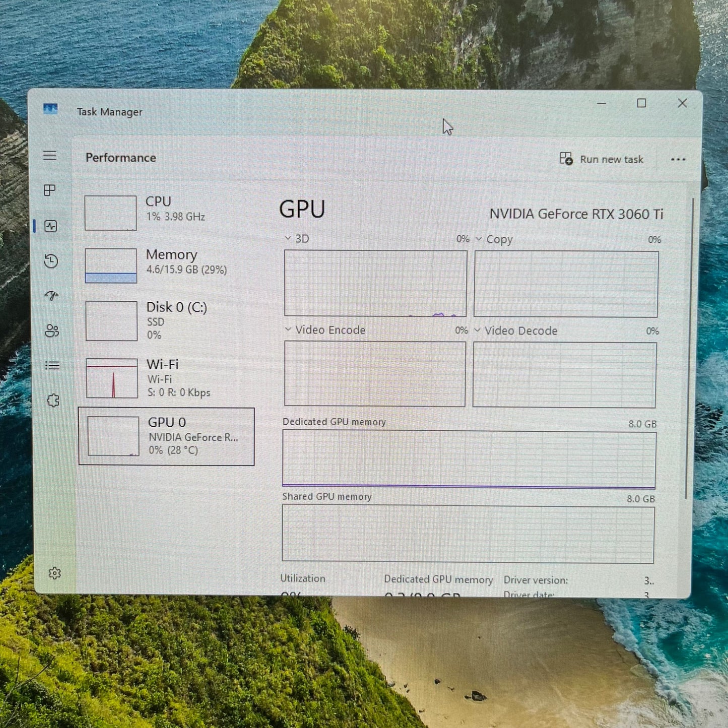Click the 4.6/15.9 GB (29%) memory value
Screen dimensions: 728x728
pos(186,270)
